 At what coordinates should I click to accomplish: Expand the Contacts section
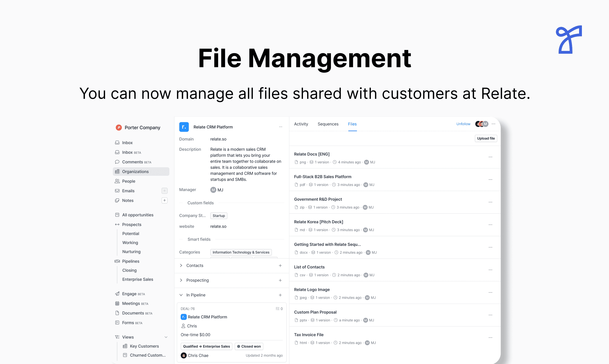(181, 265)
